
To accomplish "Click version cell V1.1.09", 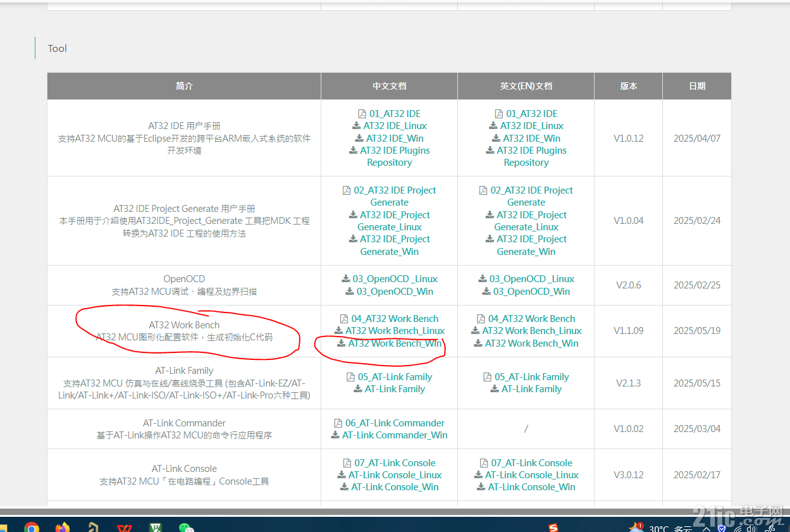I will click(x=629, y=331).
